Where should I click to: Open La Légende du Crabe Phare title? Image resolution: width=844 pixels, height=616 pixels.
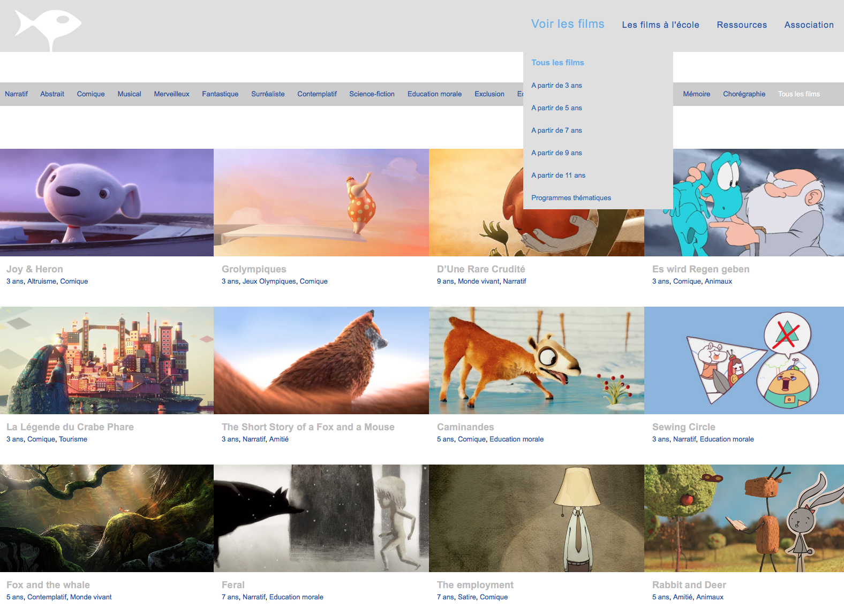70,427
